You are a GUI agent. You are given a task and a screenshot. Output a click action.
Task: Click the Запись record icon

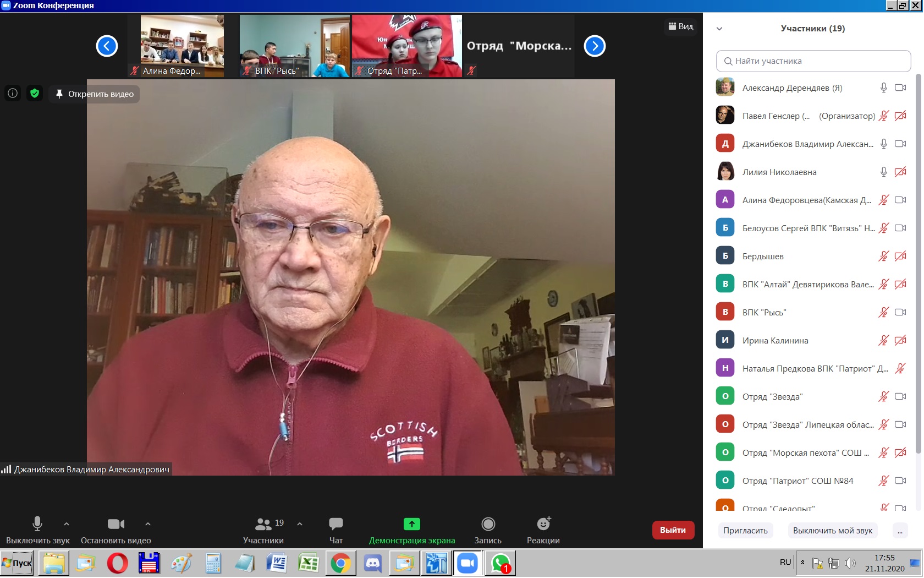(x=488, y=524)
